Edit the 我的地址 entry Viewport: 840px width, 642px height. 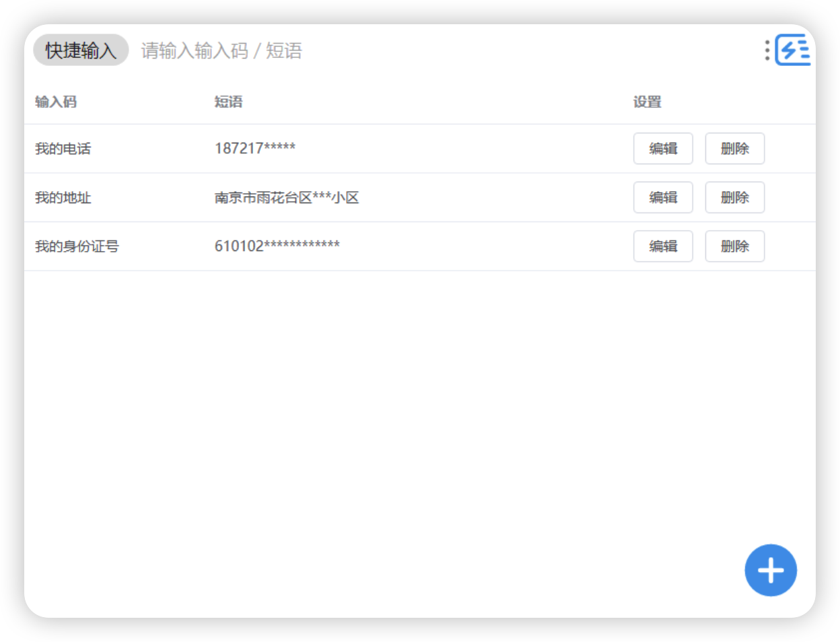(663, 197)
